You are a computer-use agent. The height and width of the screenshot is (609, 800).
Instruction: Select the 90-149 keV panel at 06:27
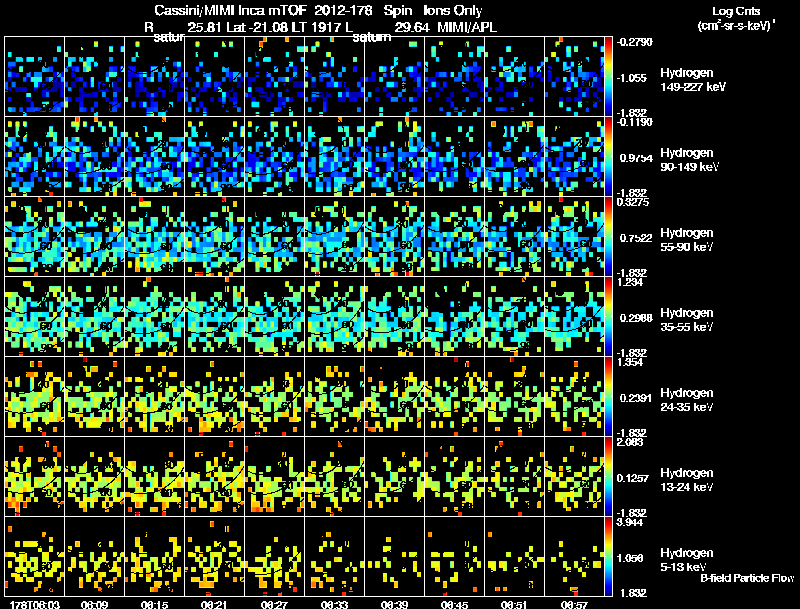(x=274, y=157)
